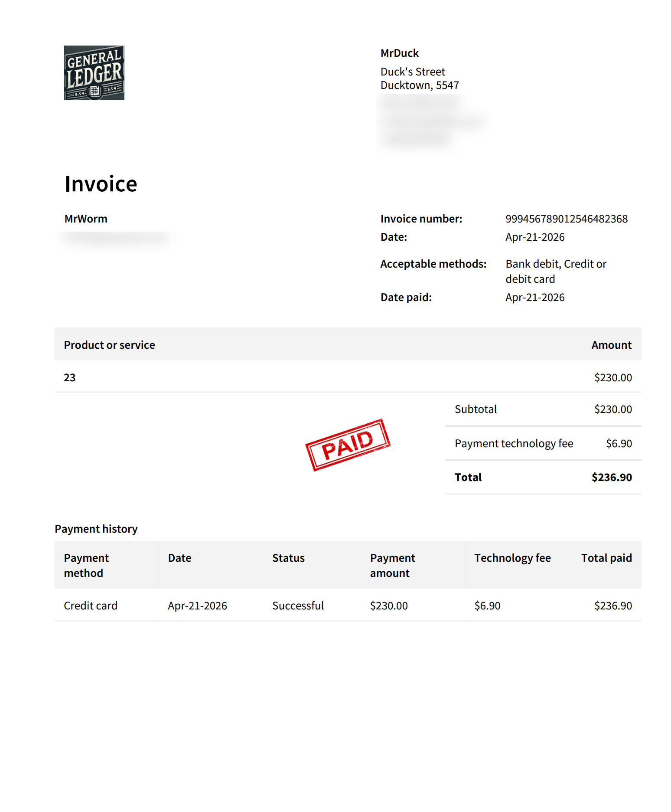Click the Technology fee column header

512,558
